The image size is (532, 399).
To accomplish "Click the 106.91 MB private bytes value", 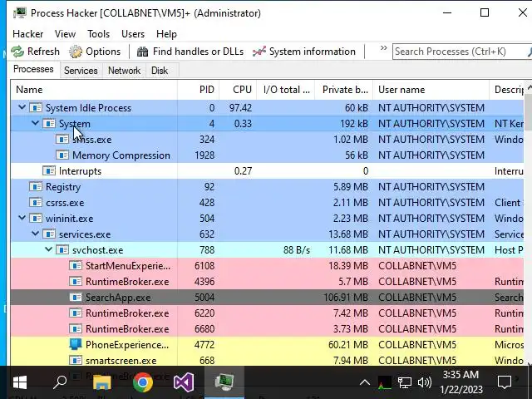I will [346, 298].
